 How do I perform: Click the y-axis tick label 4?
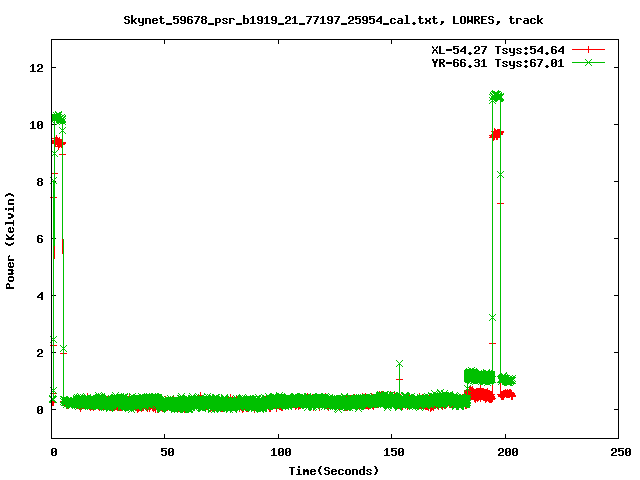(40, 296)
